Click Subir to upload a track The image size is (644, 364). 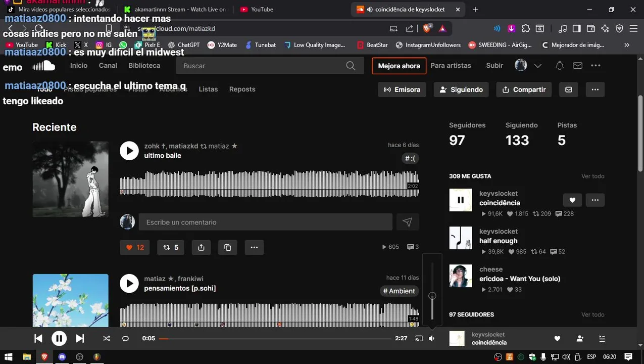pyautogui.click(x=494, y=65)
